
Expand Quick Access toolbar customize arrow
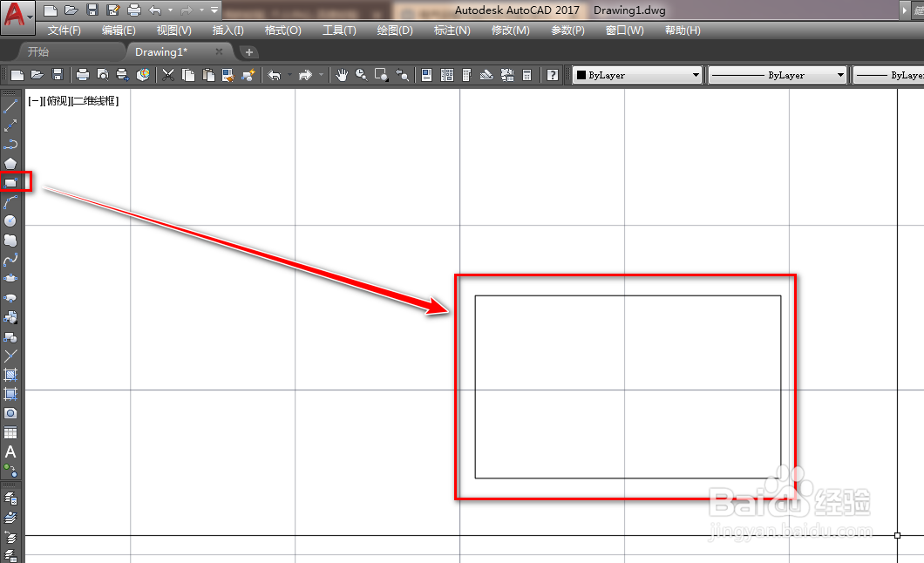(x=214, y=10)
